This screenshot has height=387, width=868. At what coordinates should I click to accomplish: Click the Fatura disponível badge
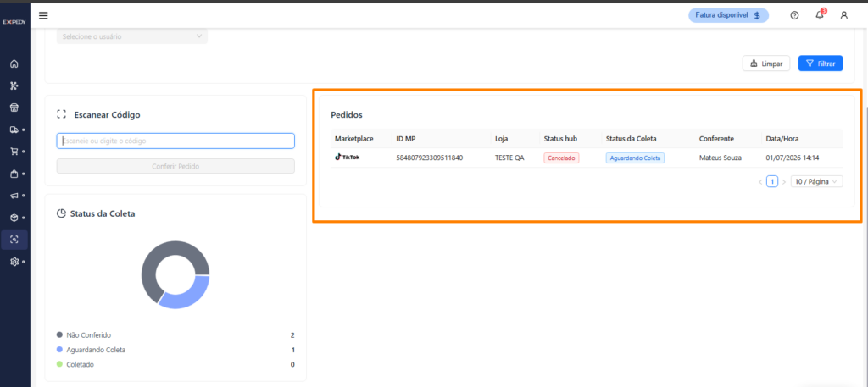point(728,15)
